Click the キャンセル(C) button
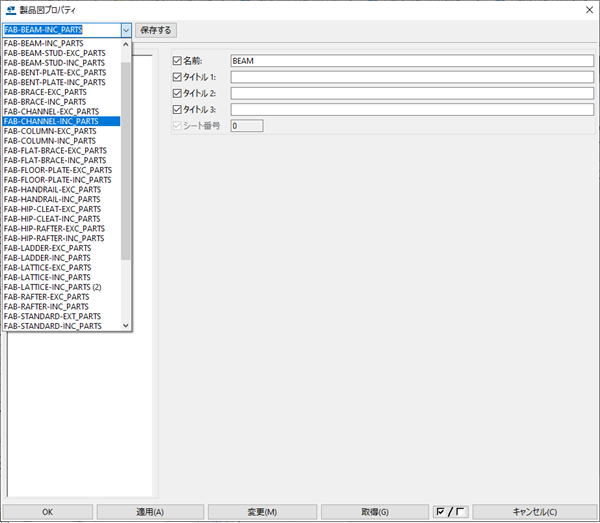 click(x=535, y=512)
